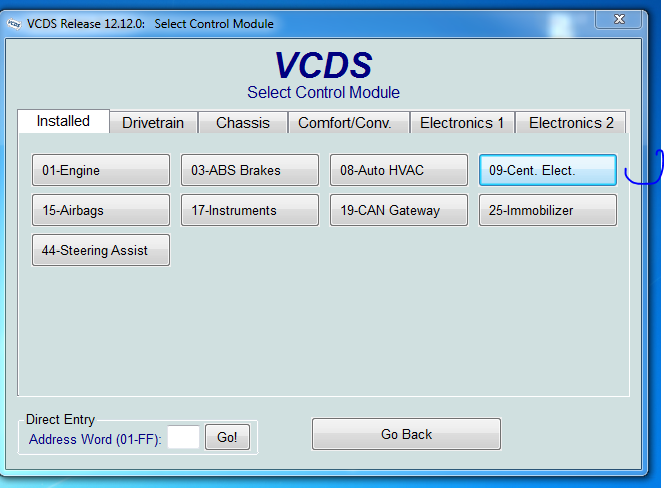
Task: Click the VCDS app icon in title bar
Action: pos(13,23)
